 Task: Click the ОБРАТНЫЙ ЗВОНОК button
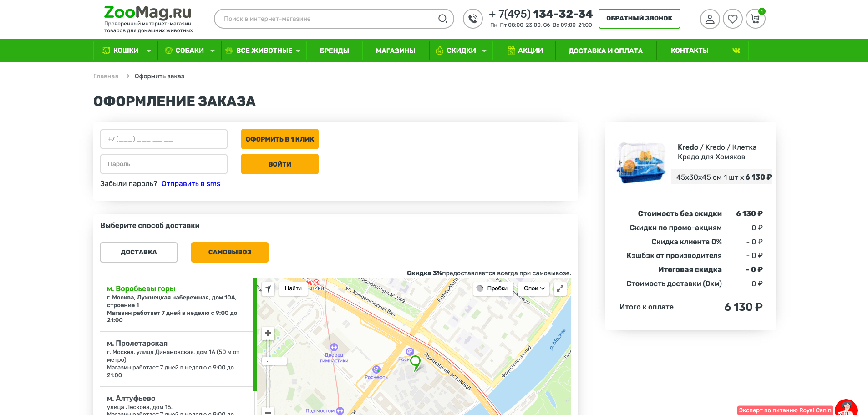tap(640, 19)
